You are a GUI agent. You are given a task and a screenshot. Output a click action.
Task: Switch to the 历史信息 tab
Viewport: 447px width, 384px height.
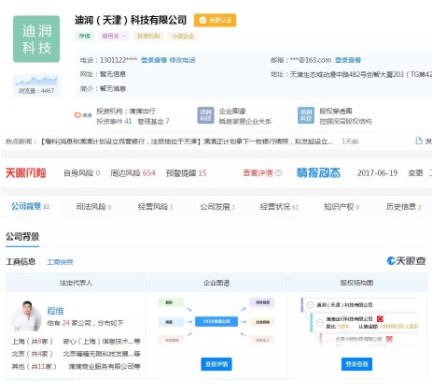(403, 207)
